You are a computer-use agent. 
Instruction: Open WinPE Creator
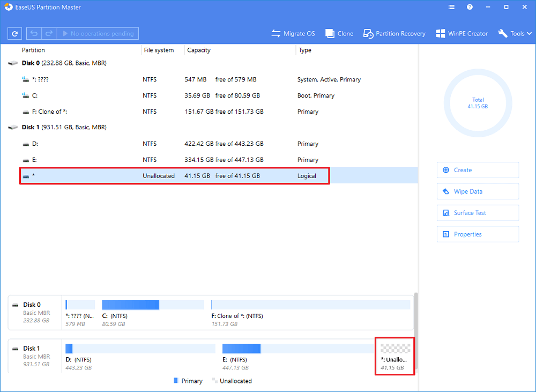(x=461, y=34)
